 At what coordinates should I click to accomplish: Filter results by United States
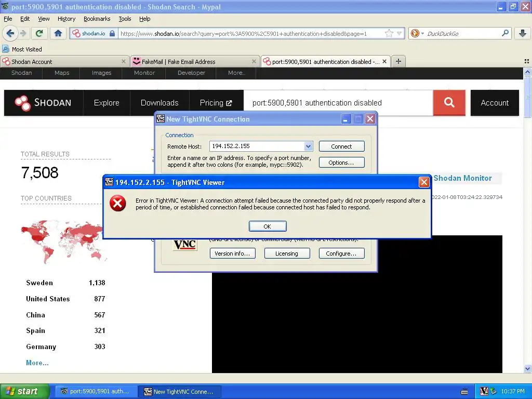point(48,299)
